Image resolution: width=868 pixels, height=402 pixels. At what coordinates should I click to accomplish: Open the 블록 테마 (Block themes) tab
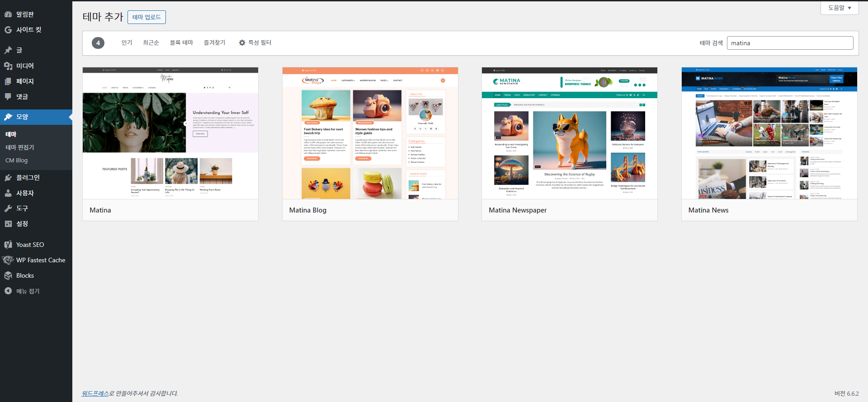pyautogui.click(x=181, y=43)
